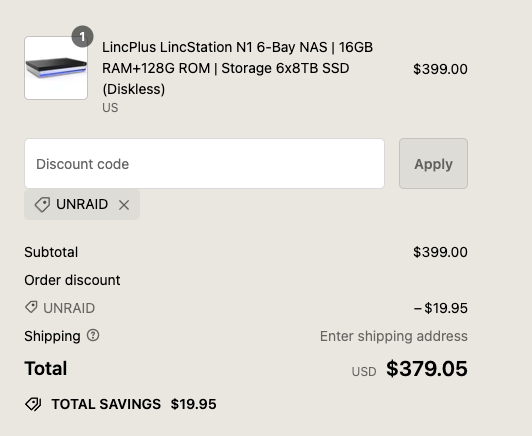This screenshot has height=436, width=532.
Task: Click the tag icon beside order discount UNRAID
Action: (x=31, y=307)
